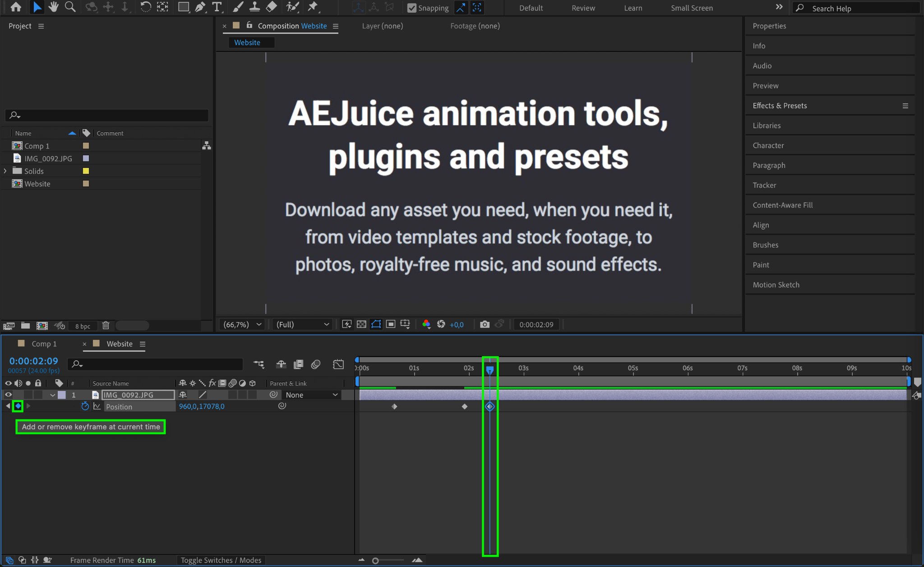Viewport: 924px width, 567px height.
Task: Toggle keyframe at current time
Action: pyautogui.click(x=18, y=406)
